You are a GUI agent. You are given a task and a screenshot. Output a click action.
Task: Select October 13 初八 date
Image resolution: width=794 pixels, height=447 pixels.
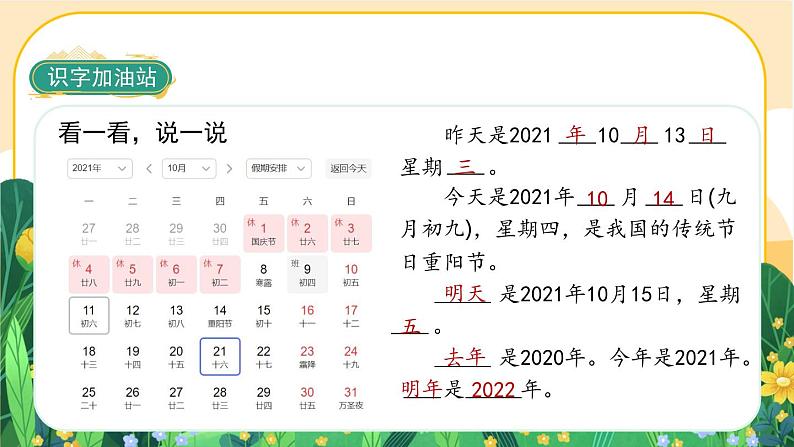(x=176, y=315)
